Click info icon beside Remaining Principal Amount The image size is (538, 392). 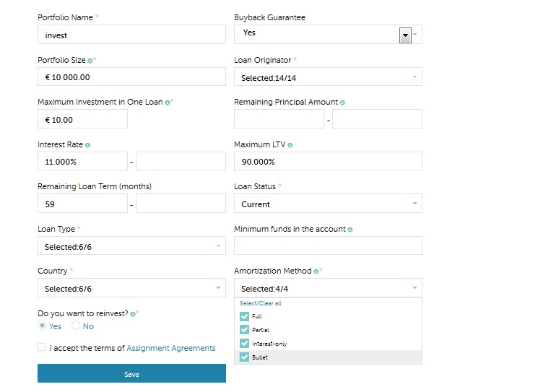(342, 103)
